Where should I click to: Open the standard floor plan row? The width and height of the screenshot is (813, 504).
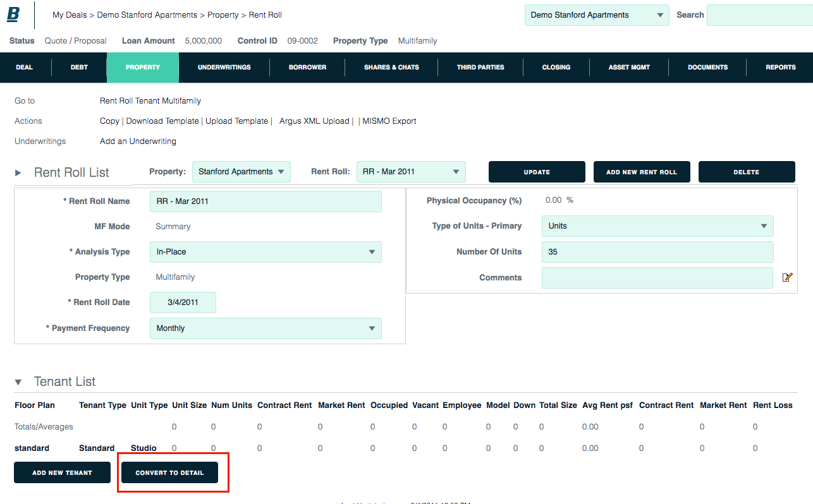[x=32, y=448]
